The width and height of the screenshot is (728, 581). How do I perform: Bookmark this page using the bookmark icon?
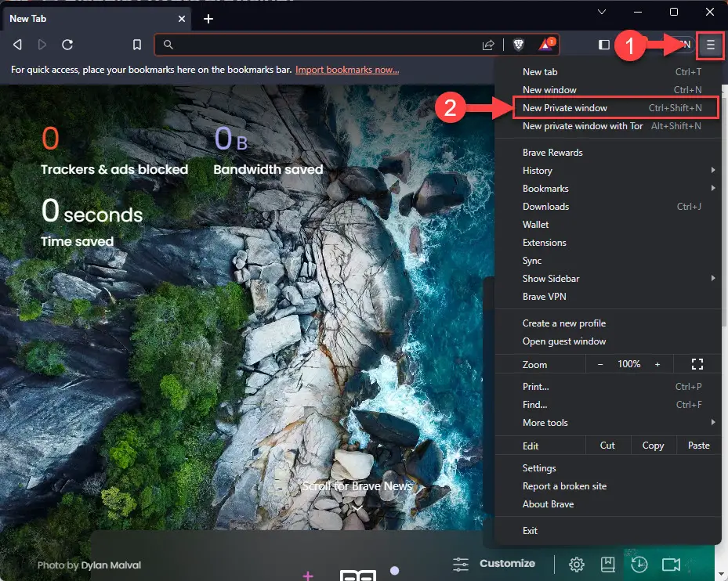point(137,45)
